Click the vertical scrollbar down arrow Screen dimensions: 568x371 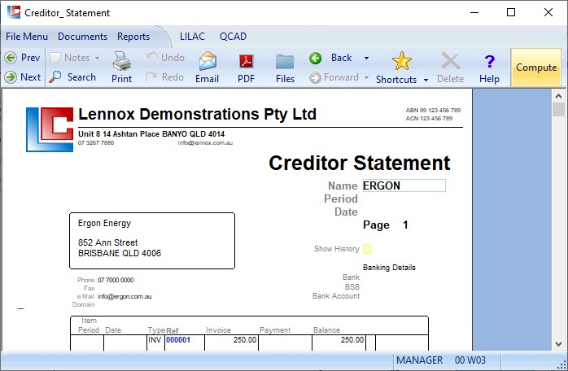coord(558,344)
